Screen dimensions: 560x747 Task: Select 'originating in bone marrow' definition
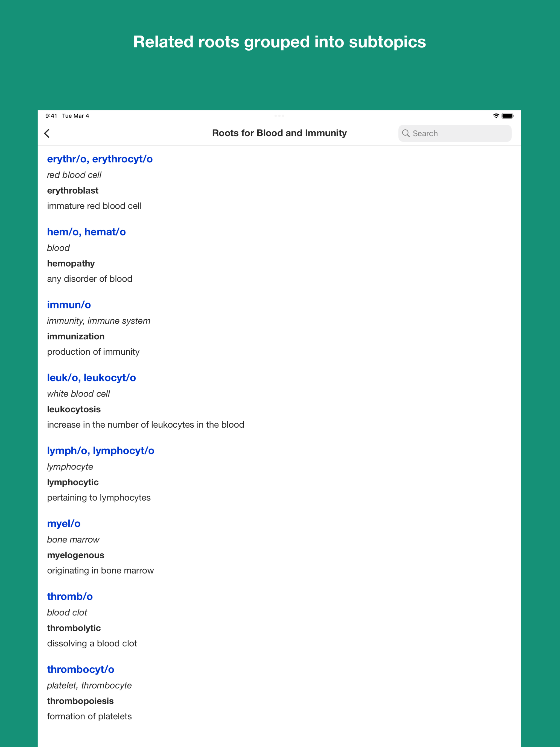(x=100, y=571)
